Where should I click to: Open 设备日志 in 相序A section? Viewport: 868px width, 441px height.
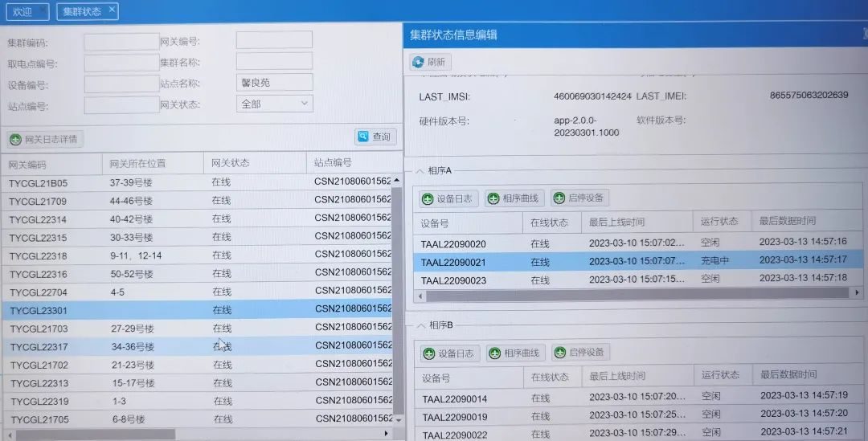[x=448, y=198]
